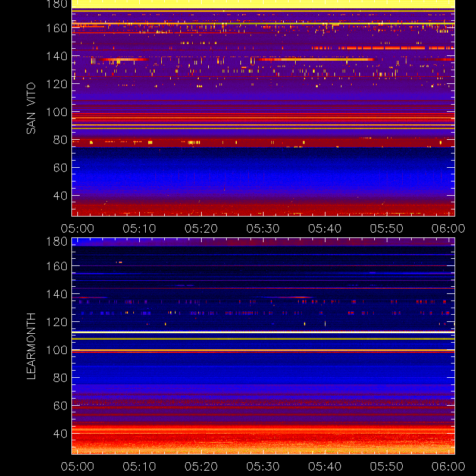This screenshot has width=476, height=476.
Task: Click 05:10 time label under San Vito plot
Action: 139,228
